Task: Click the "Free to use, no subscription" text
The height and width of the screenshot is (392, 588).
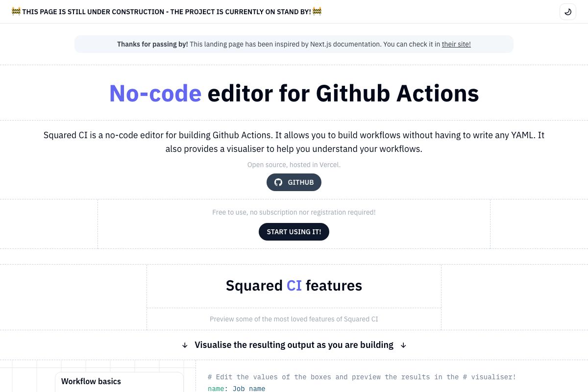Action: pos(294,212)
